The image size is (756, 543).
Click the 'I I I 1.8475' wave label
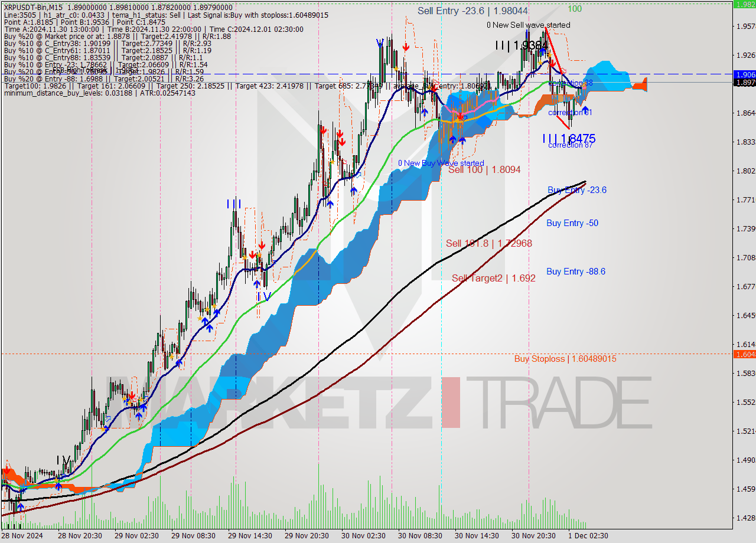[569, 139]
